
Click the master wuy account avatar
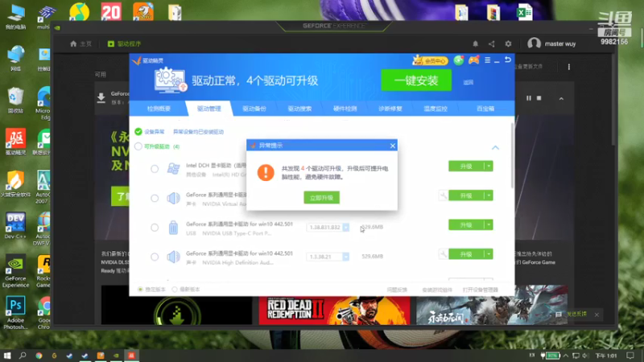pos(534,43)
